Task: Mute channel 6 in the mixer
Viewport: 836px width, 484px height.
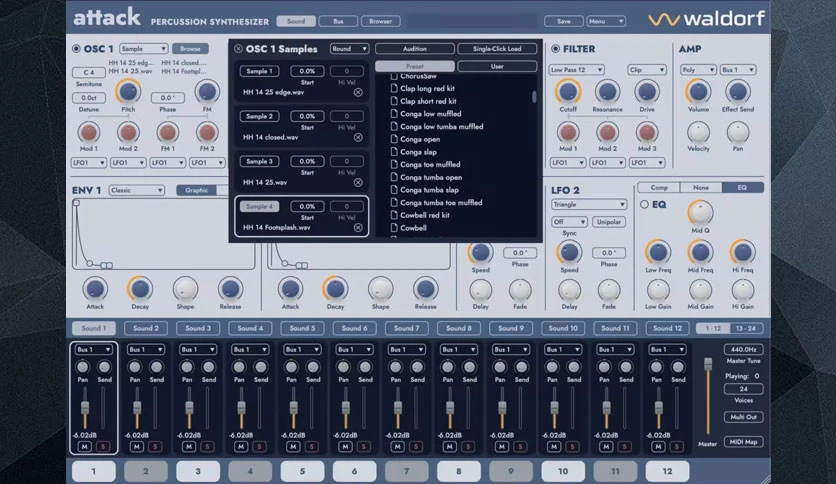Action: coord(345,447)
